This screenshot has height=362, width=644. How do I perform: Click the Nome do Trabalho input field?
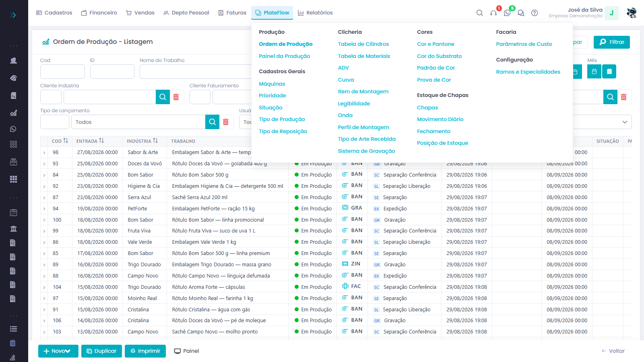[x=196, y=72]
